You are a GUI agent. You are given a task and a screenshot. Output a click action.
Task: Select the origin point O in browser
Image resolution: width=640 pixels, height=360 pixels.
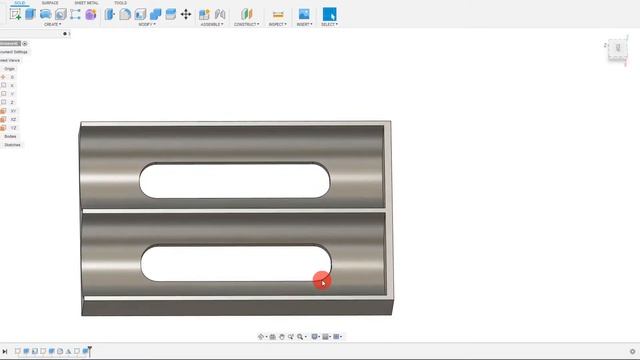[12, 77]
